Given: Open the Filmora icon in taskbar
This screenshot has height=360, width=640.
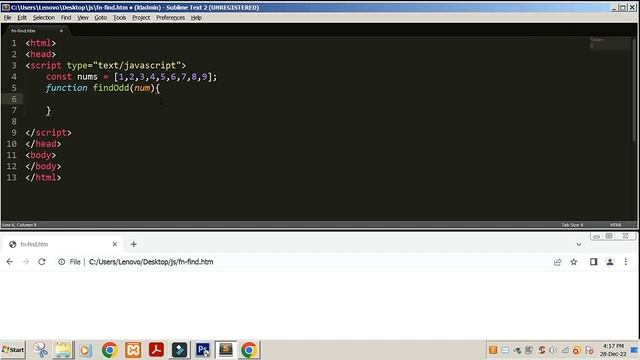Looking at the screenshot, I should tap(179, 350).
